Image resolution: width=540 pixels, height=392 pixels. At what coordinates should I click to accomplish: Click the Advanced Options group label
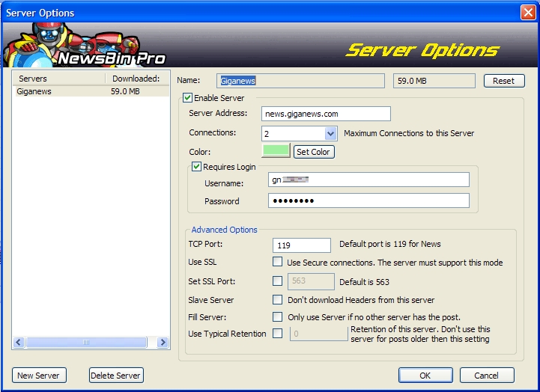(x=224, y=230)
